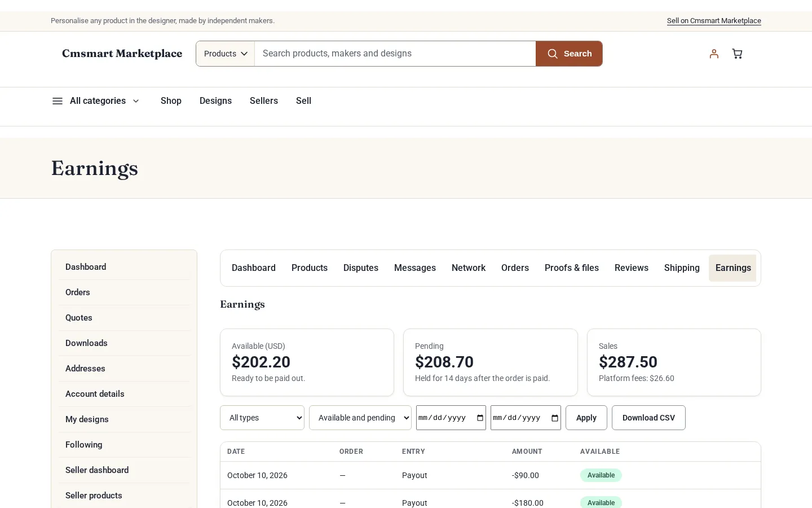This screenshot has height=508, width=812.
Task: Switch to the Disputes tab
Action: pyautogui.click(x=361, y=268)
